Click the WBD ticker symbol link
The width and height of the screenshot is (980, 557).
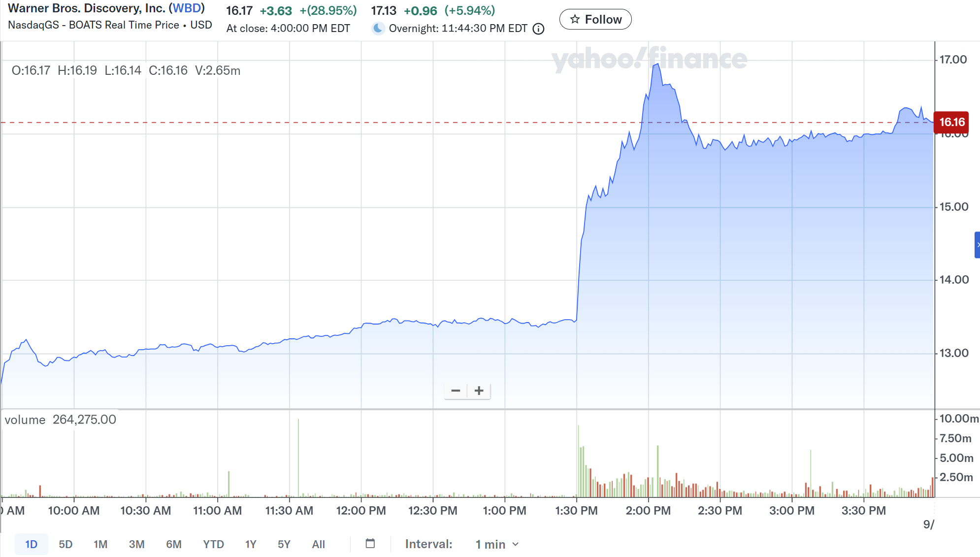pyautogui.click(x=187, y=8)
